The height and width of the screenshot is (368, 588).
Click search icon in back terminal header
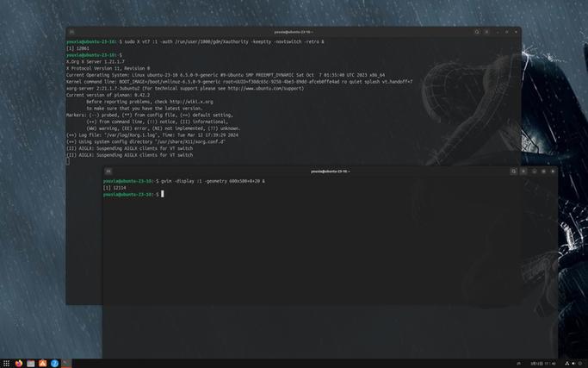pos(477,32)
